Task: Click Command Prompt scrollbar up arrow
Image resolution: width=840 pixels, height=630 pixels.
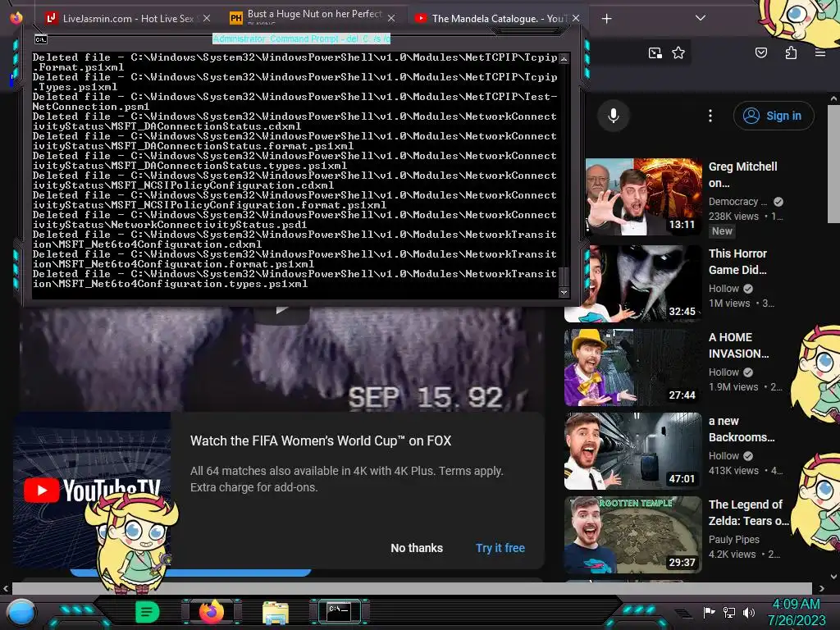Action: click(564, 58)
